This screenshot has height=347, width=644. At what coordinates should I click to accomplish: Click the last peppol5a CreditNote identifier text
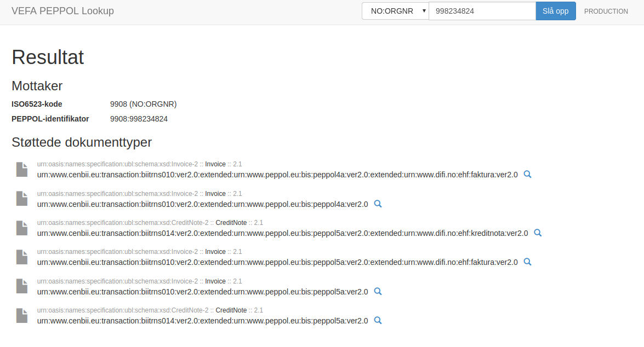click(202, 321)
